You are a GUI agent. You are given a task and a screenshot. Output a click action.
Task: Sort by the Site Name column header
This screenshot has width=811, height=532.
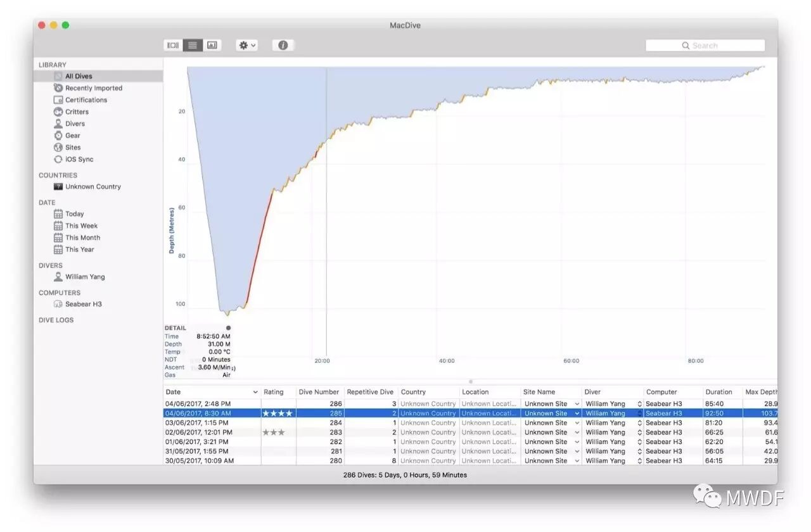coord(551,392)
